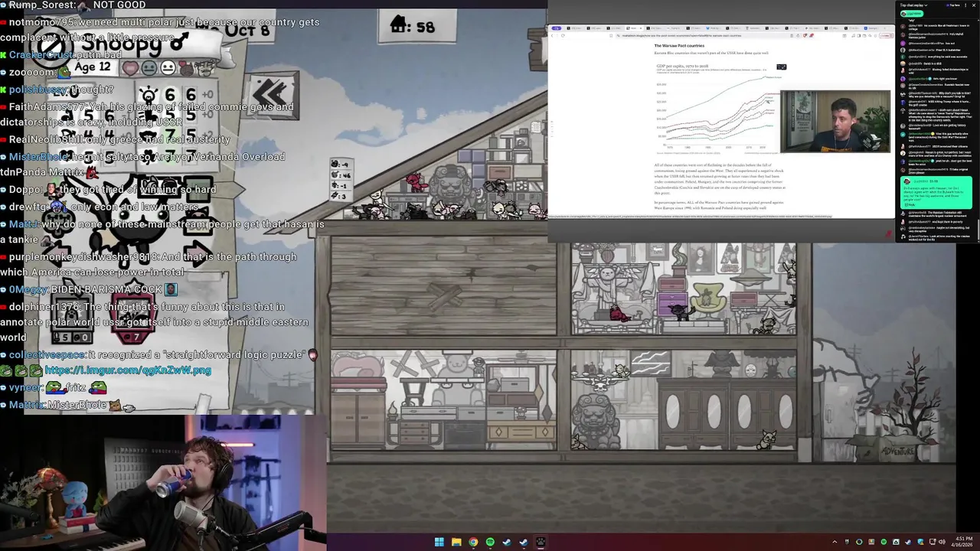
Task: Click the red cat on the sofa room
Action: pyautogui.click(x=619, y=313)
